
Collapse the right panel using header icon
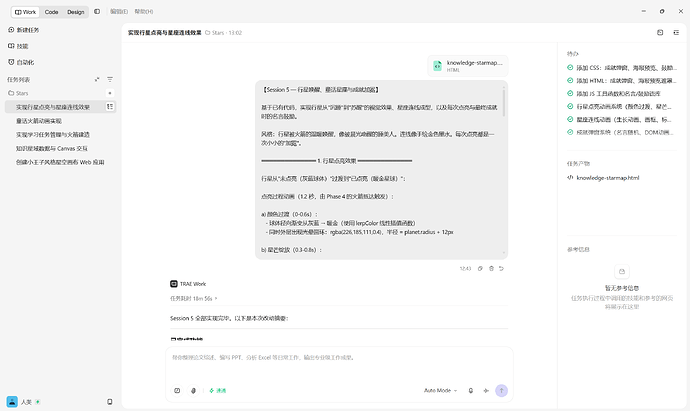676,33
